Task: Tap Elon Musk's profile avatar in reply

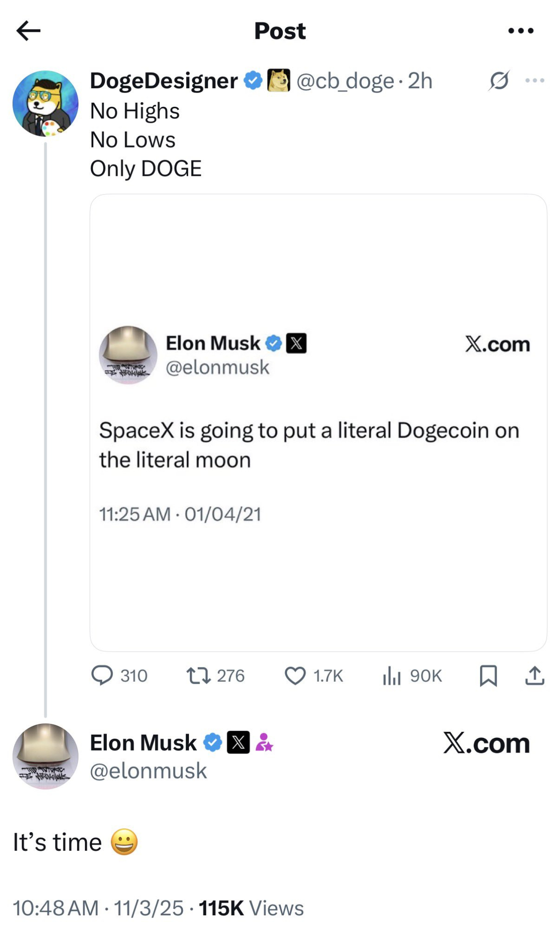Action: tap(45, 756)
